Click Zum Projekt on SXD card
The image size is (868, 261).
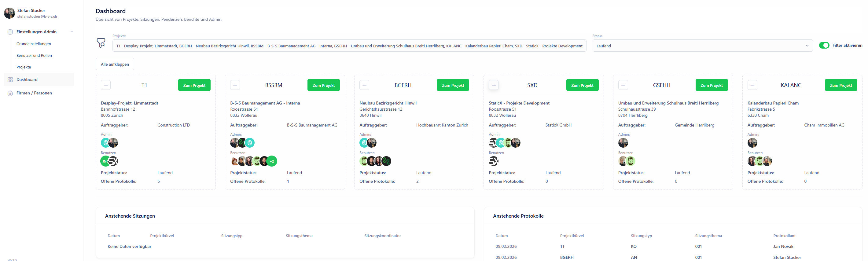[582, 85]
